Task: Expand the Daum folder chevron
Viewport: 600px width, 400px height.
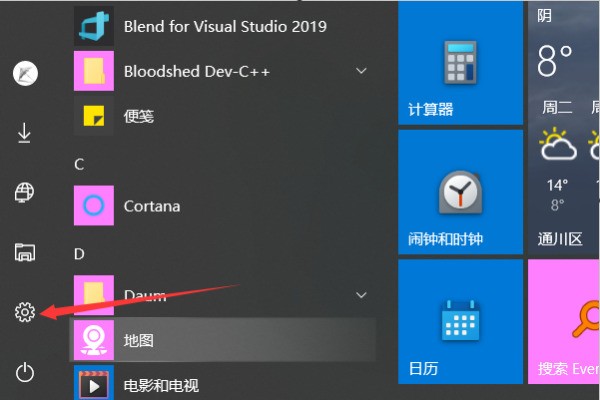Action: [x=360, y=294]
